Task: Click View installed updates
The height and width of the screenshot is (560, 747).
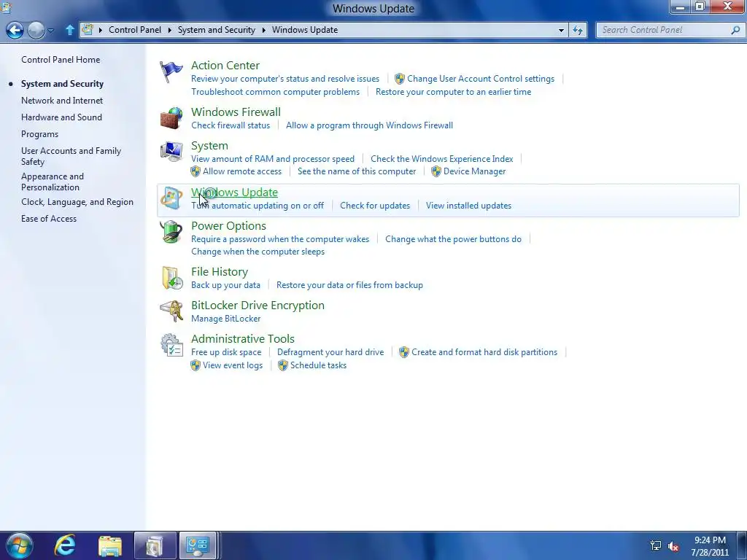Action: tap(469, 206)
